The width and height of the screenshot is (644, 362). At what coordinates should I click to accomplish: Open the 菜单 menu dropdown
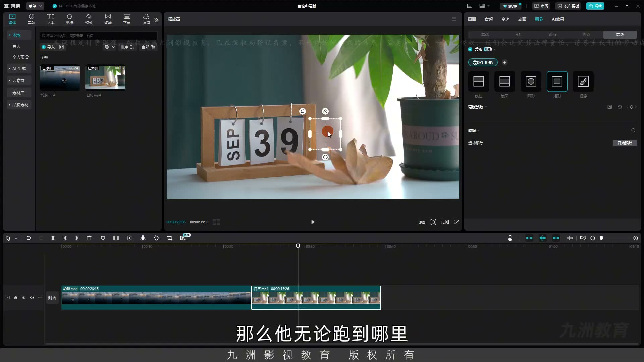[35, 6]
